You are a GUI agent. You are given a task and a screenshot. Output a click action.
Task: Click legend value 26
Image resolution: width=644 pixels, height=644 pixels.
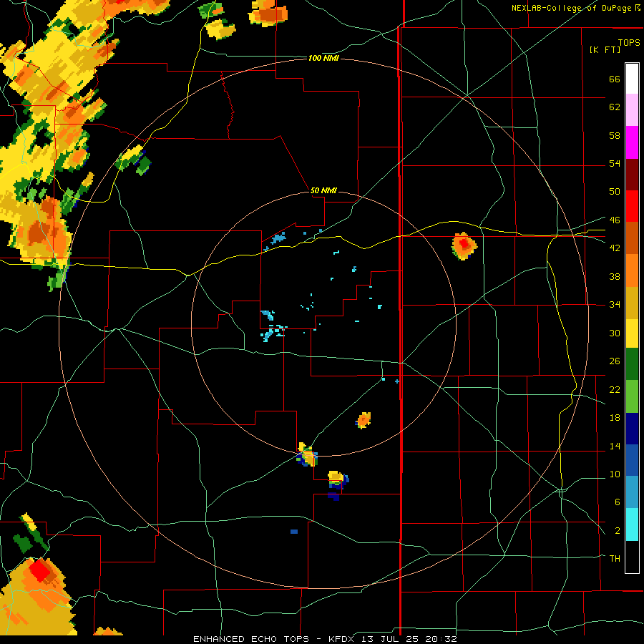click(x=615, y=361)
